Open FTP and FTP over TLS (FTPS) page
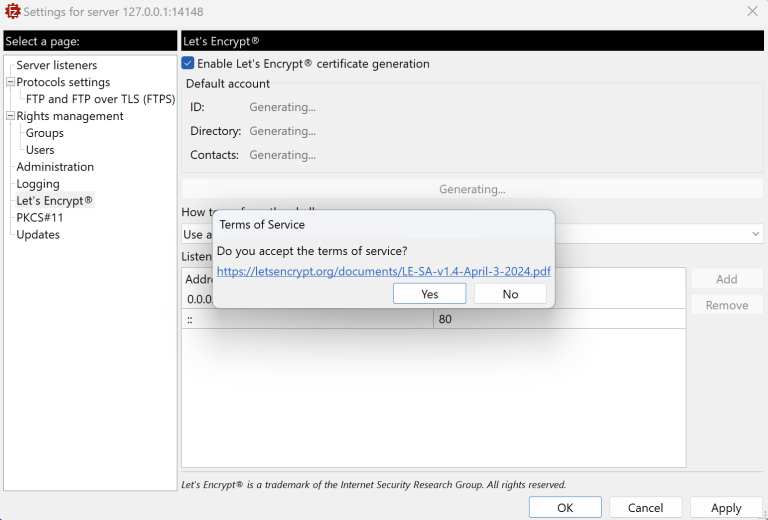 (x=100, y=99)
